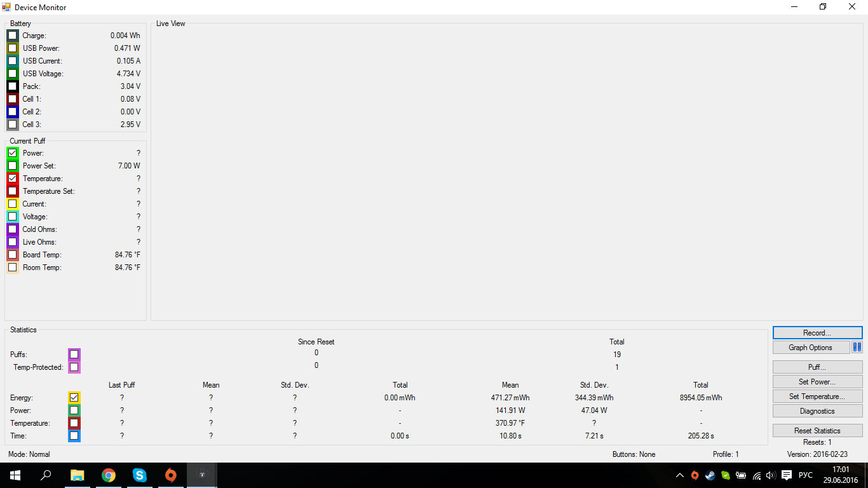The height and width of the screenshot is (488, 868).
Task: Open Graph Options
Action: [x=811, y=348]
